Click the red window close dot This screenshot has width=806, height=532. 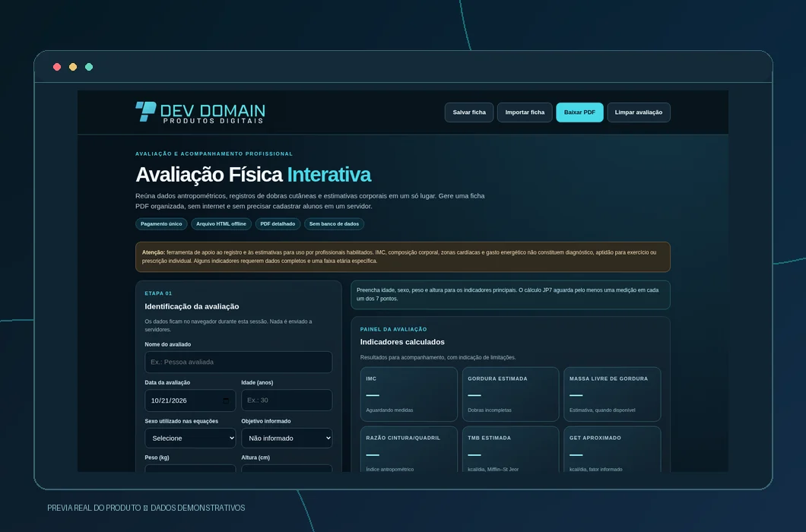point(57,67)
